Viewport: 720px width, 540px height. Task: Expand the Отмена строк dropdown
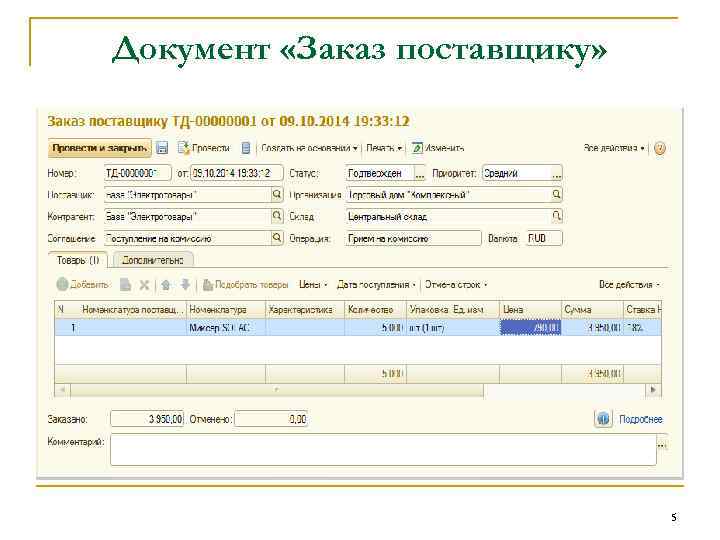pyautogui.click(x=456, y=285)
